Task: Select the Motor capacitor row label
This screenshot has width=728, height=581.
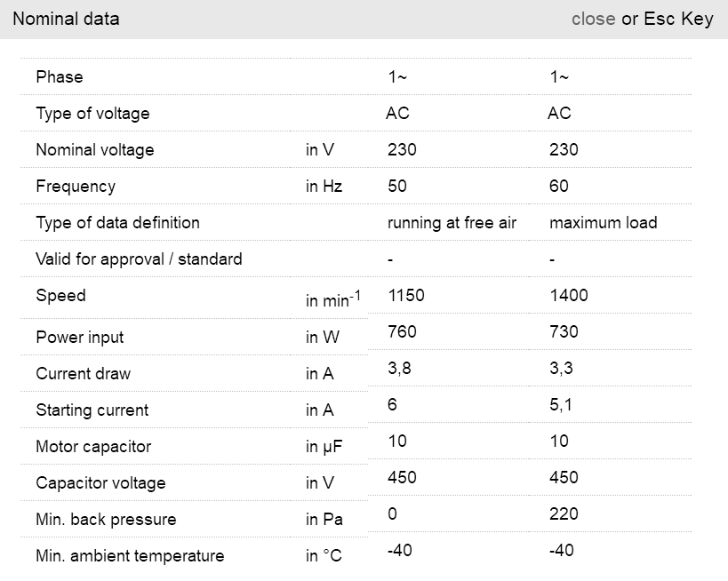Action: coord(93,447)
